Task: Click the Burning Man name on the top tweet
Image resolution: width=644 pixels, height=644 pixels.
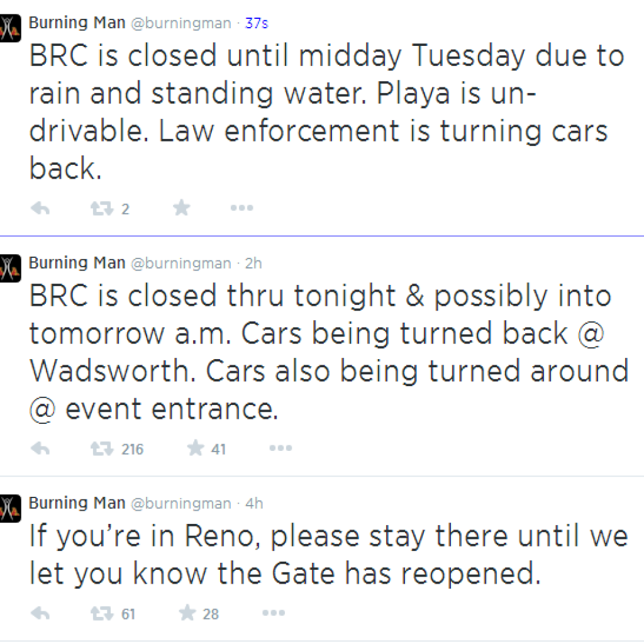Action: pos(77,23)
